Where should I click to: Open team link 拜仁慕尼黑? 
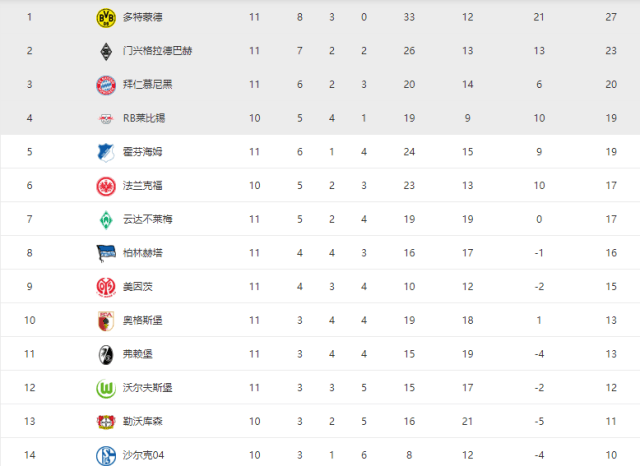(x=147, y=84)
